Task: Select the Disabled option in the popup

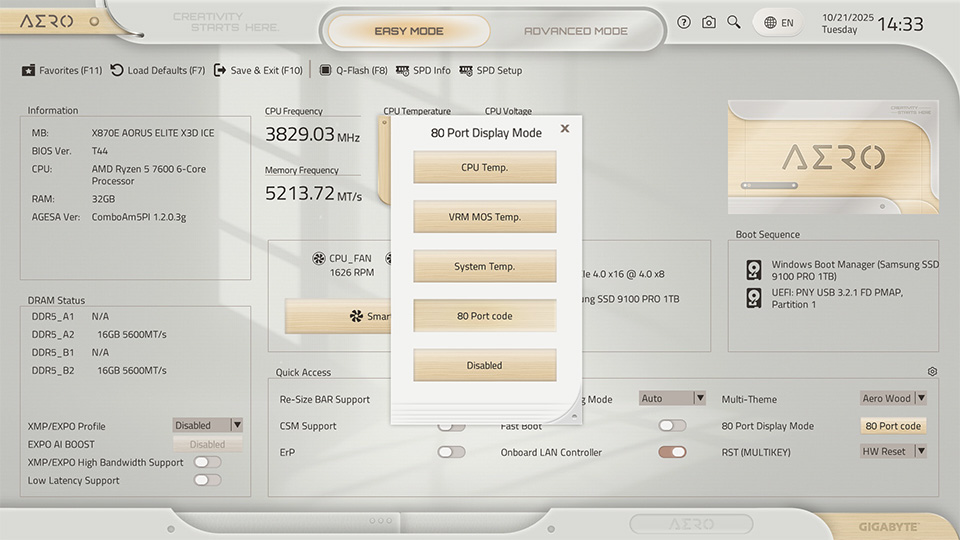Action: tap(484, 365)
